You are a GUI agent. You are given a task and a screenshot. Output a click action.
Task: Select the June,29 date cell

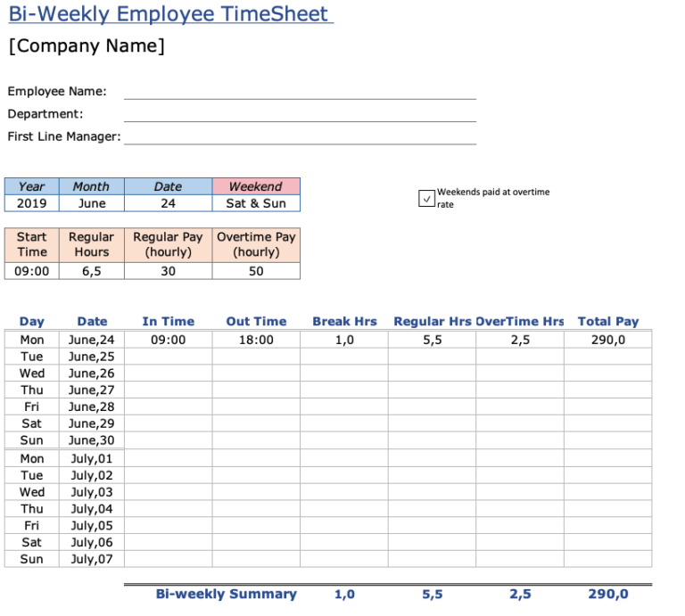(92, 423)
